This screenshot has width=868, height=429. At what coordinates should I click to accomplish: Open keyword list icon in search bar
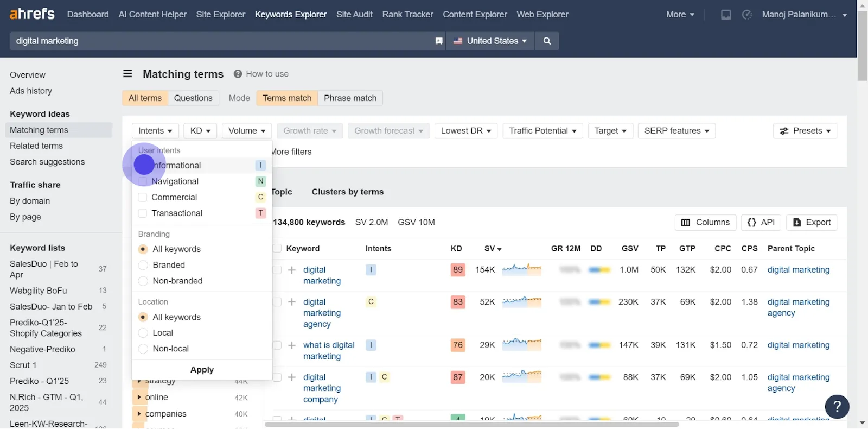439,41
